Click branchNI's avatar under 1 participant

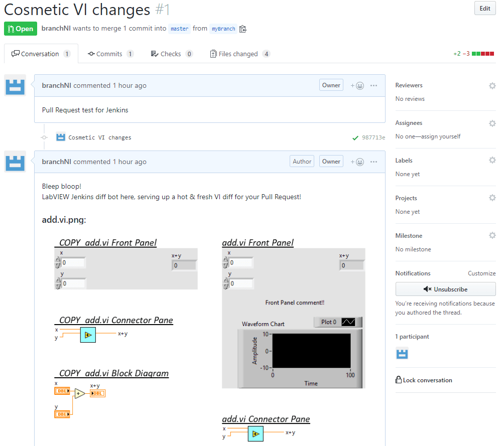click(x=402, y=354)
